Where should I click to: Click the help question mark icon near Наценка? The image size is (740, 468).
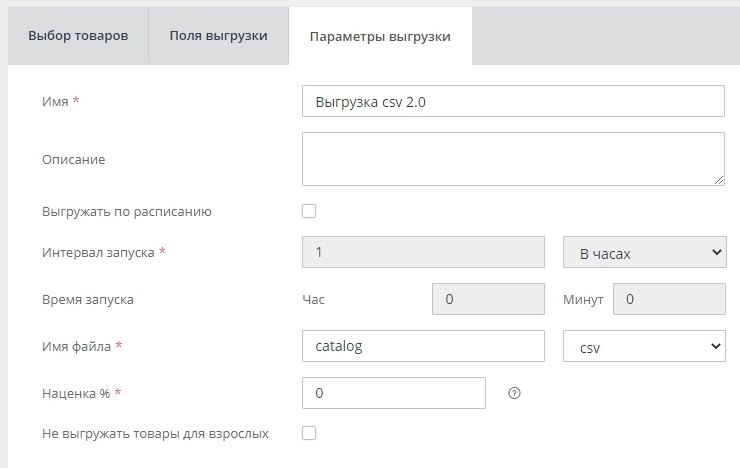pyautogui.click(x=515, y=393)
